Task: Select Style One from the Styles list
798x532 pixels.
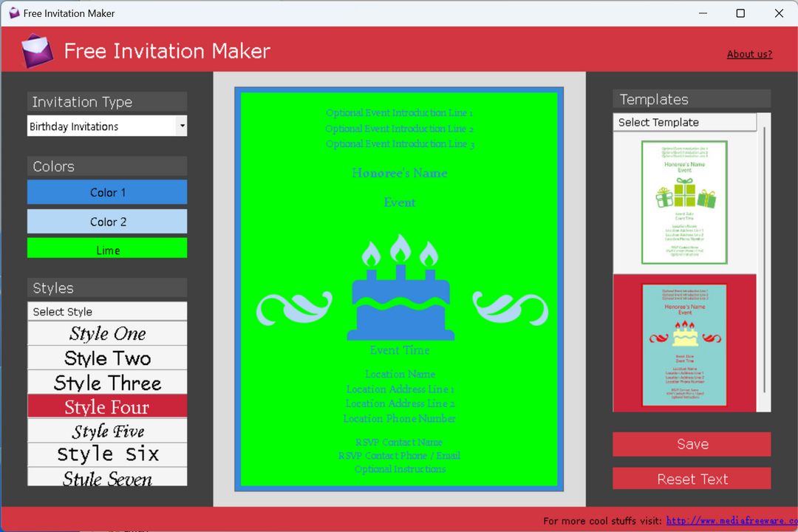Action: 106,333
